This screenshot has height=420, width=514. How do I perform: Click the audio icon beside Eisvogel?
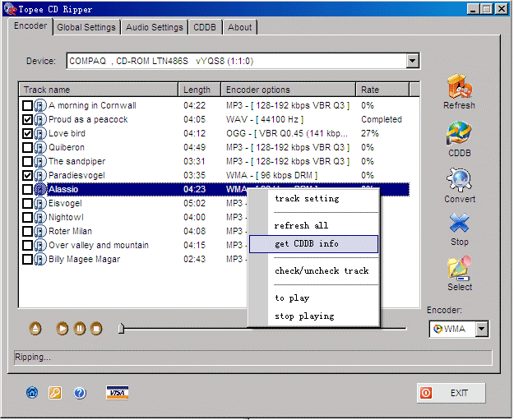coord(40,203)
